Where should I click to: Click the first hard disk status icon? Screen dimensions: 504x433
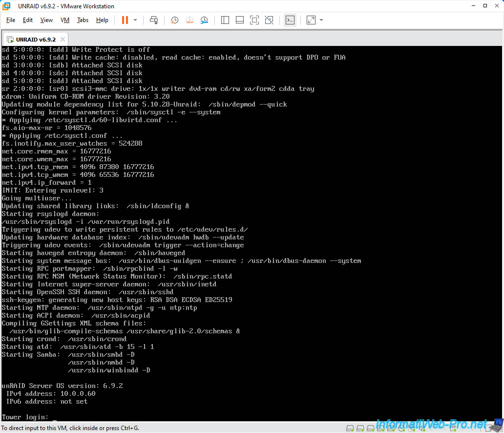(350, 428)
